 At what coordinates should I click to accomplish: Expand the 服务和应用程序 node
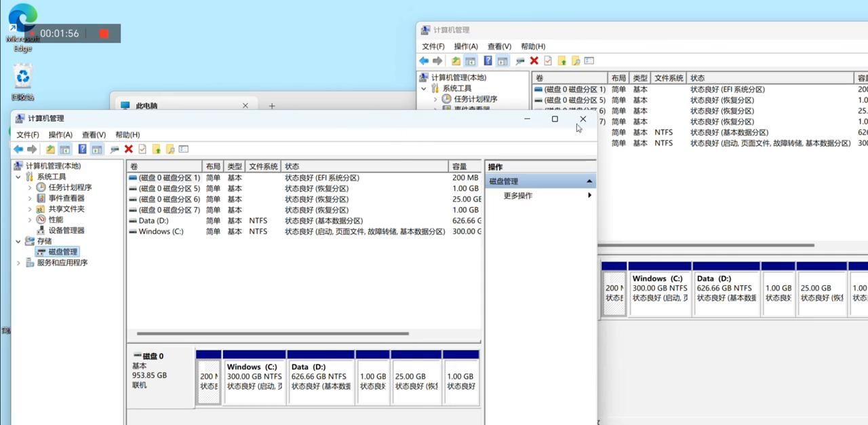coord(18,263)
